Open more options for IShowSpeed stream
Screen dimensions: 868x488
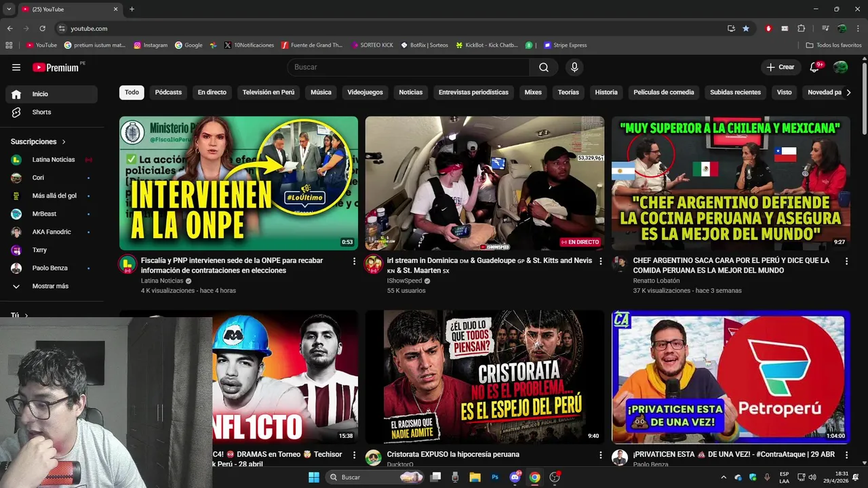pos(600,261)
